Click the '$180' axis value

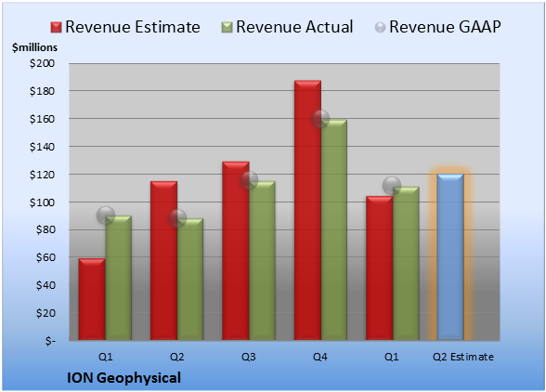pos(42,91)
